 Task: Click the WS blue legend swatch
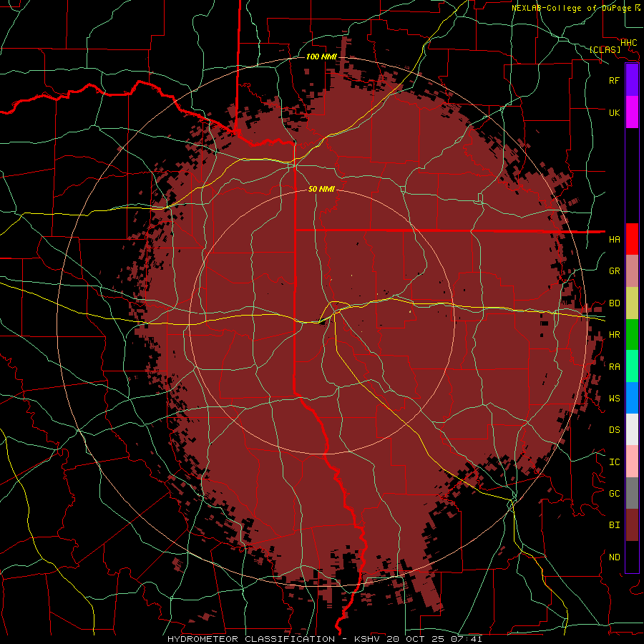pos(632,398)
